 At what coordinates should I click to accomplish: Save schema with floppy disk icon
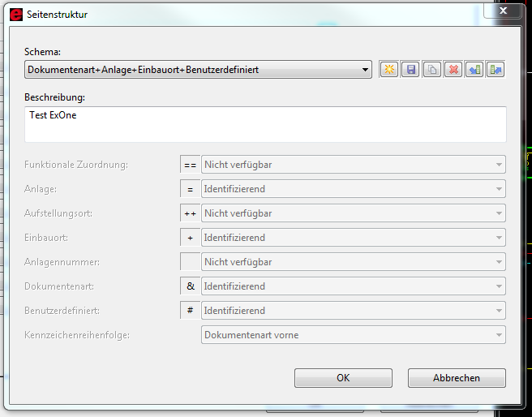pos(410,70)
